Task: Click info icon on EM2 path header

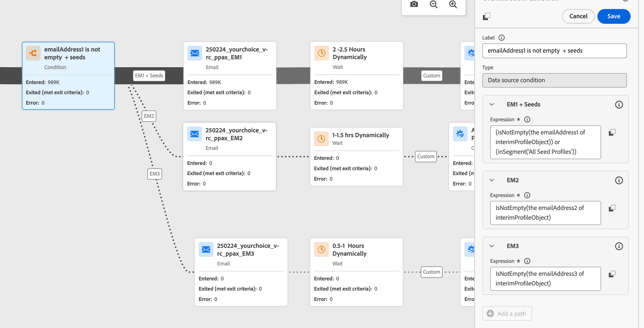Action: (619, 180)
